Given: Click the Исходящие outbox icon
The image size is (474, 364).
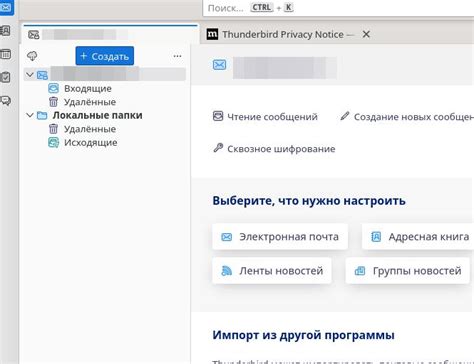Looking at the screenshot, I should tap(53, 142).
